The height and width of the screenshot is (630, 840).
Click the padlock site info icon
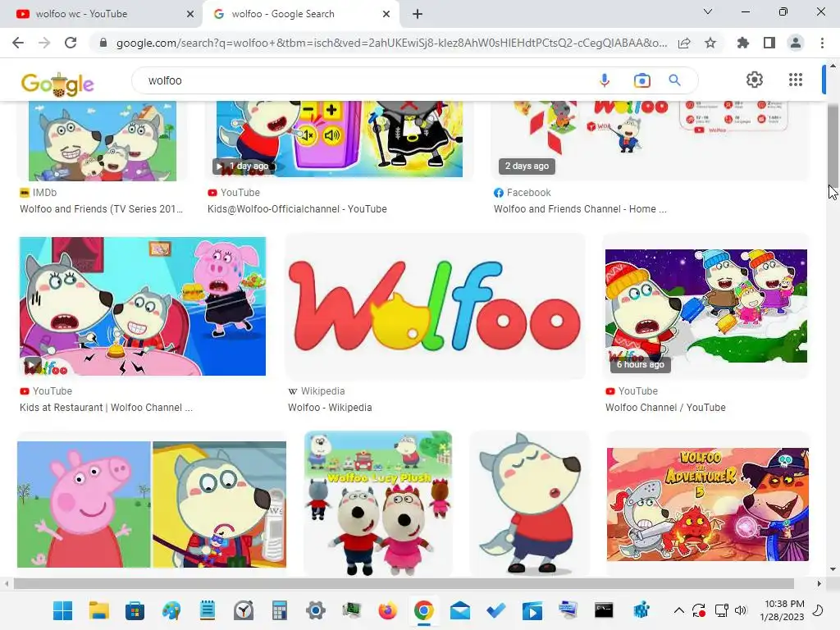pos(103,43)
